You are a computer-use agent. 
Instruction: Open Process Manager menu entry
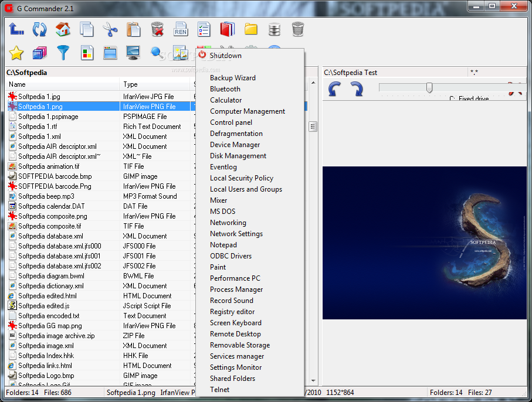pyautogui.click(x=236, y=289)
